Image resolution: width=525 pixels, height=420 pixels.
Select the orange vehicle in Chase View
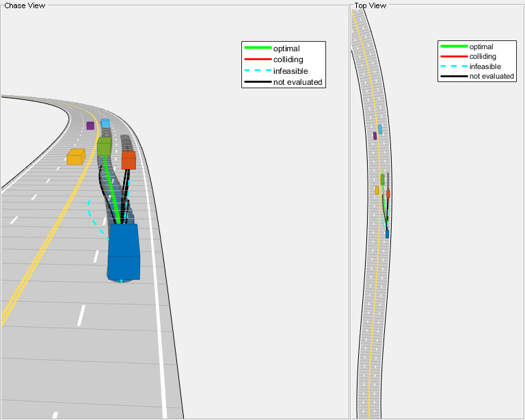tap(129, 160)
